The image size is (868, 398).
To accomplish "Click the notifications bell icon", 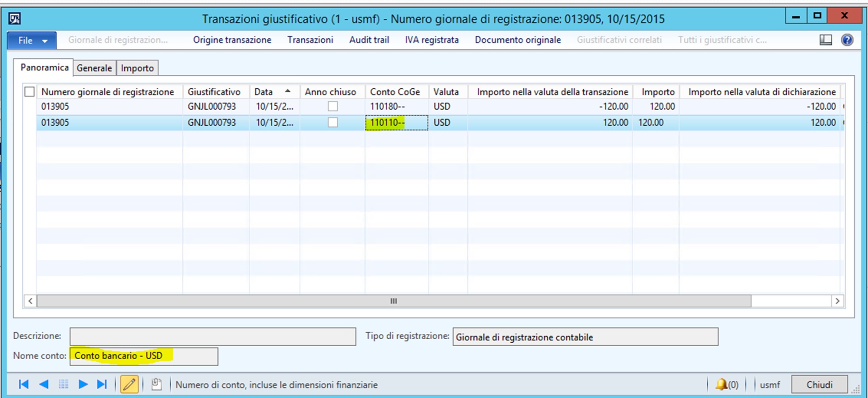I will click(722, 384).
